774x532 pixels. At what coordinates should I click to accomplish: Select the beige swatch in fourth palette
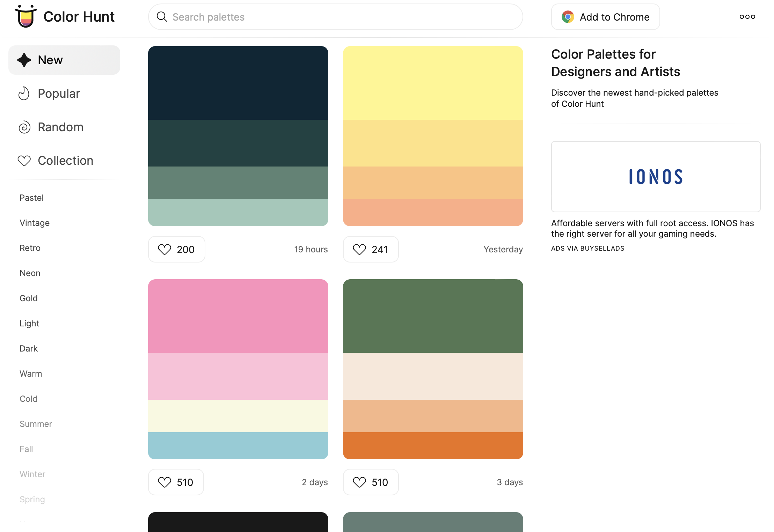click(x=433, y=376)
